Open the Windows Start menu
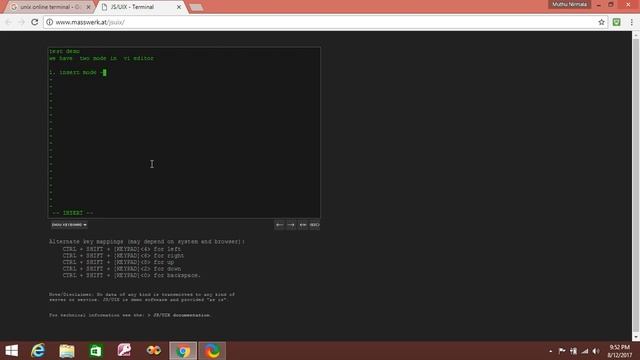This screenshot has width=640, height=360. [11, 351]
